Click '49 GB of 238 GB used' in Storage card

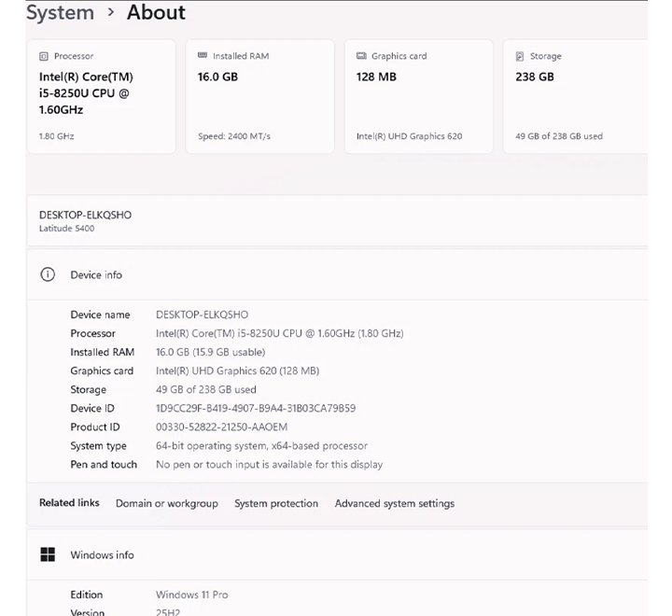pos(559,136)
